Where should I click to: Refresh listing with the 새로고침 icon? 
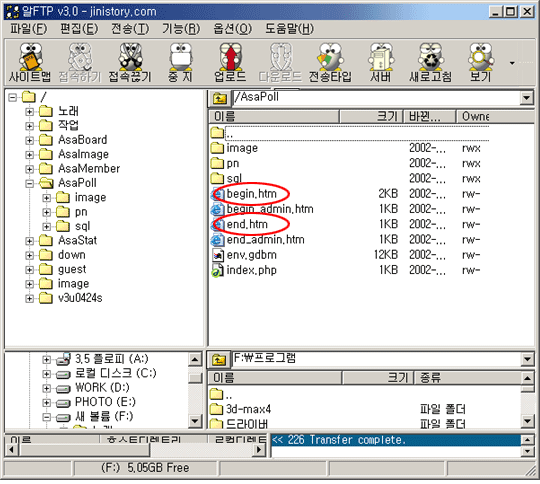pos(430,62)
